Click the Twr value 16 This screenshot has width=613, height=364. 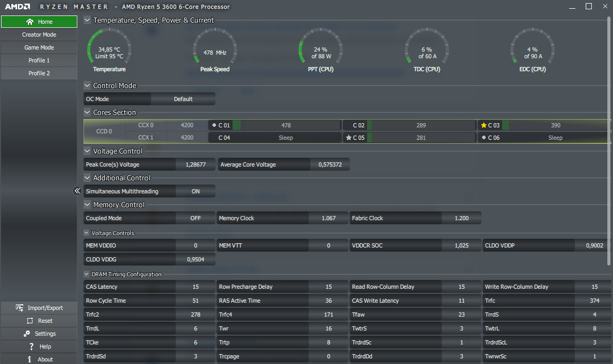tap(328, 328)
